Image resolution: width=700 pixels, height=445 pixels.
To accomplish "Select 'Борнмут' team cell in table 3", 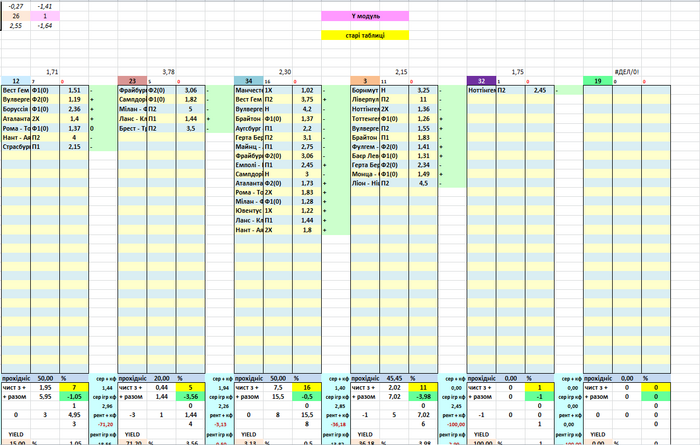I will coord(365,90).
